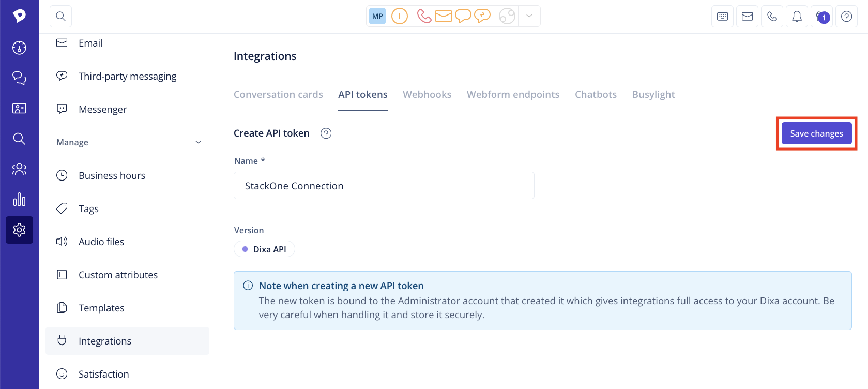This screenshot has height=389, width=868.
Task: Switch to the Conversation cards tab
Action: 278,94
